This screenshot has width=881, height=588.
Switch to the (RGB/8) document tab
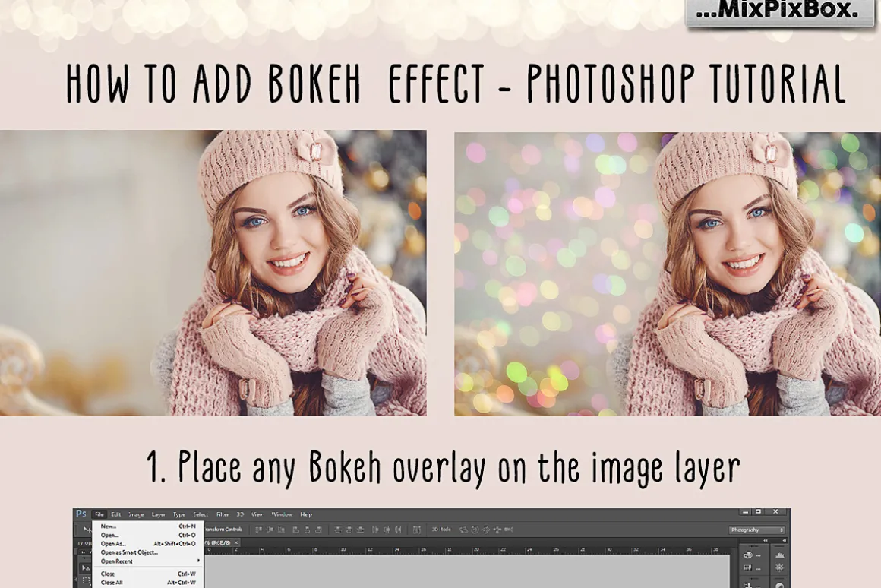tap(219, 542)
